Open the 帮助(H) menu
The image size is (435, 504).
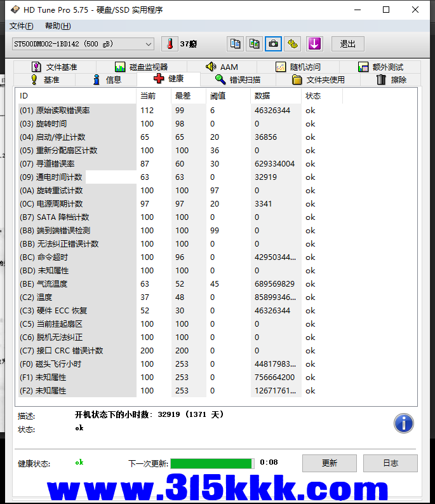point(58,26)
